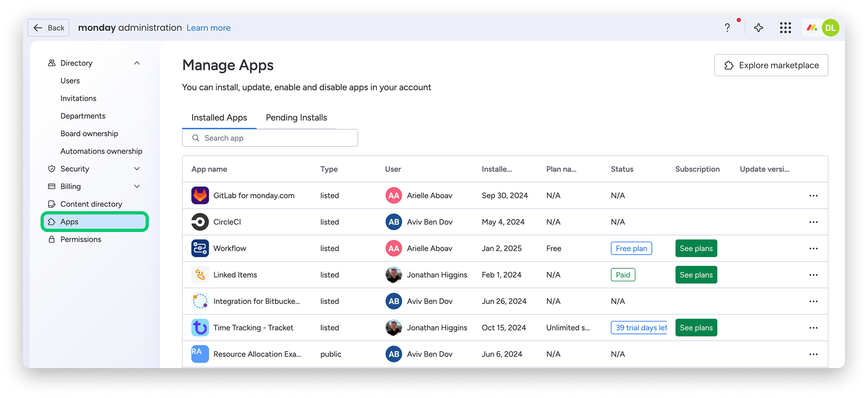Click the Status column header
Image resolution: width=868 pixels, height=398 pixels.
point(622,169)
